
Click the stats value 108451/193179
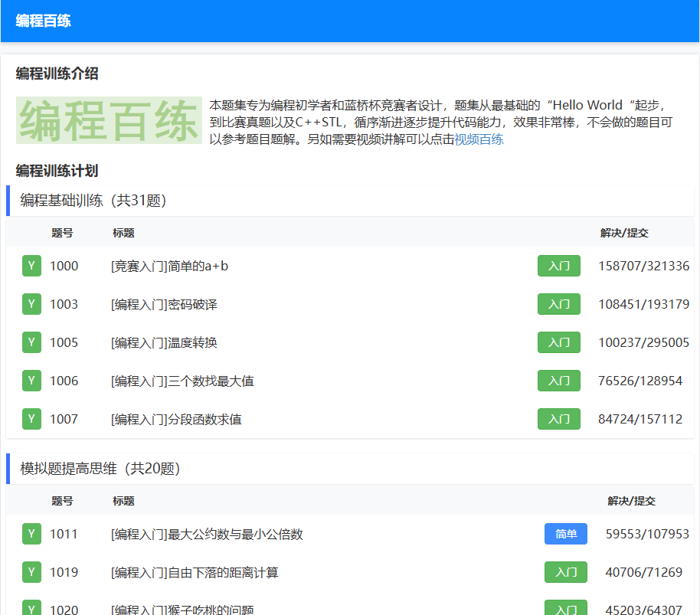(644, 305)
